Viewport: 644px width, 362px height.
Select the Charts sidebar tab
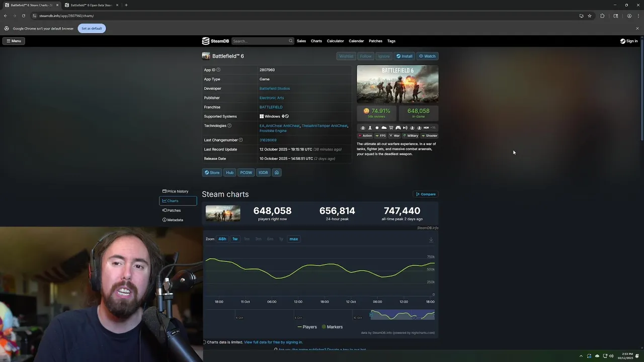coord(178,201)
